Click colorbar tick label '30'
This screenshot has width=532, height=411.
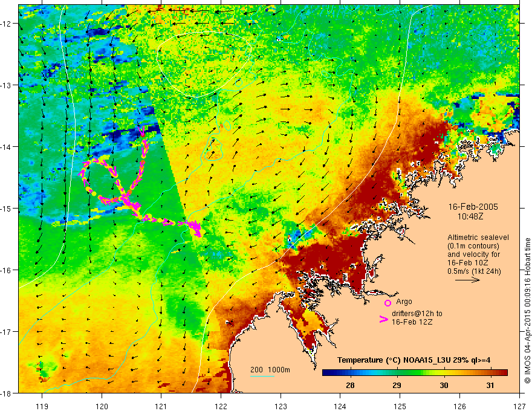coord(444,385)
